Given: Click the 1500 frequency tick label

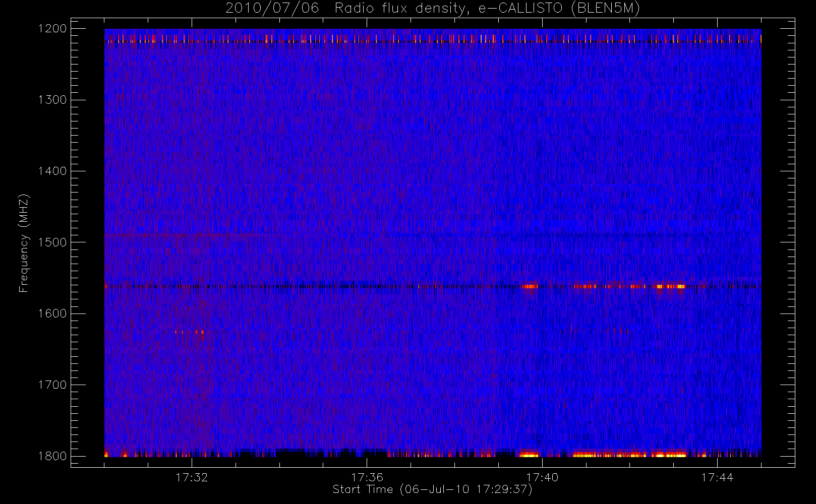Looking at the screenshot, I should pos(52,242).
